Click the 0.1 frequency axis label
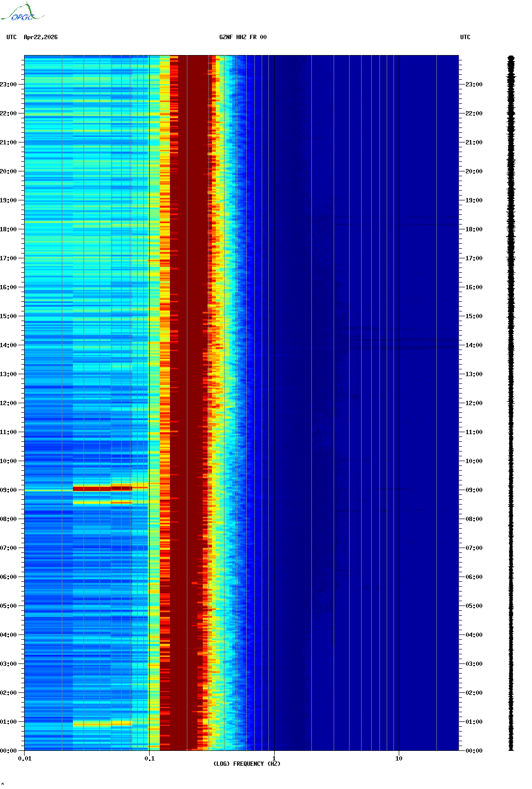The image size is (532, 789). 149,759
